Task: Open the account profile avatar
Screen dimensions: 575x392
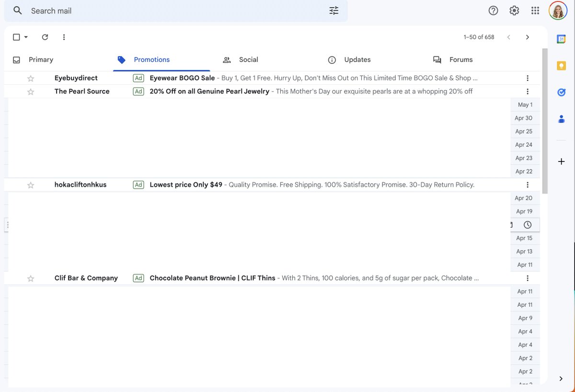Action: click(x=558, y=11)
